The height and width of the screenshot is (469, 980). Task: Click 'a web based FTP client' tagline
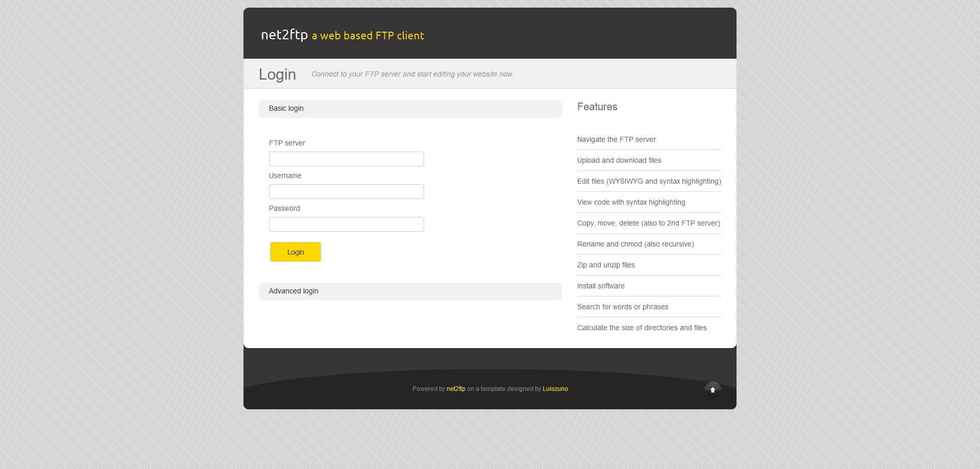(368, 36)
